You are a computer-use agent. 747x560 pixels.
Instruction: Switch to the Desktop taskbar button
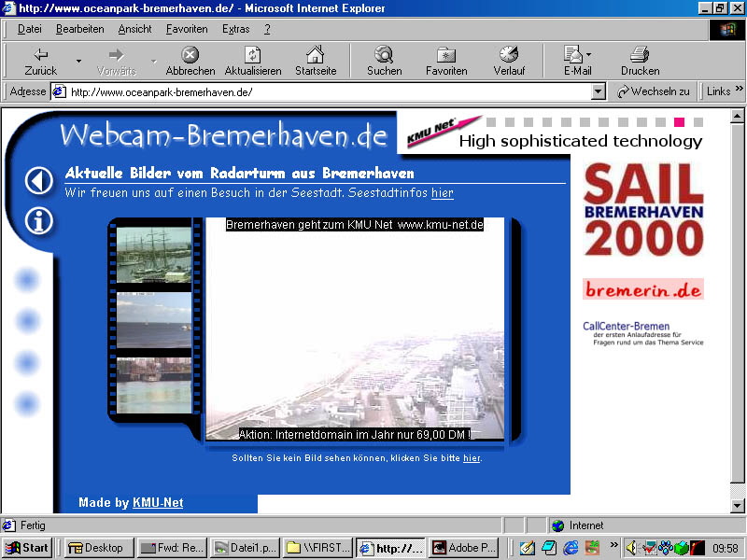pos(99,548)
